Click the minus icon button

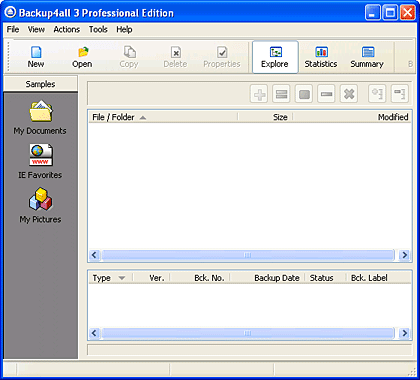(x=326, y=94)
